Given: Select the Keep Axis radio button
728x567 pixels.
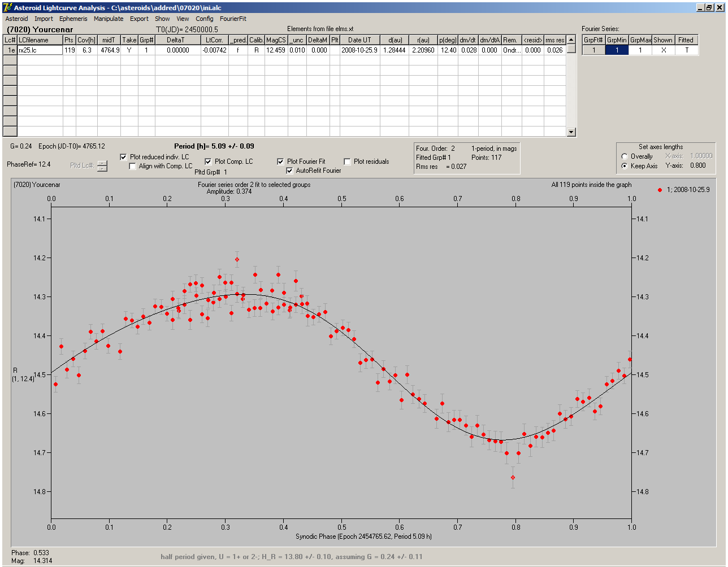Looking at the screenshot, I should (x=625, y=166).
